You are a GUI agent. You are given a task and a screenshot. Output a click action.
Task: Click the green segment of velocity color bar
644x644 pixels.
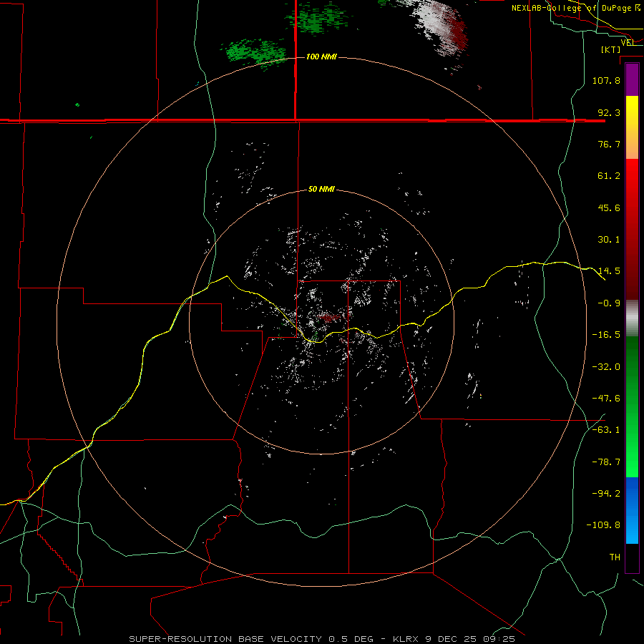coord(632,406)
